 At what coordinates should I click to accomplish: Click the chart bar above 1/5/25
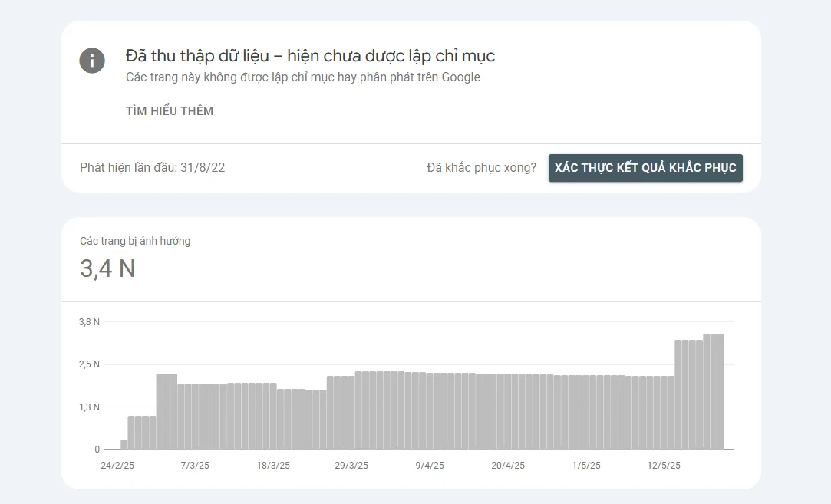[585, 412]
